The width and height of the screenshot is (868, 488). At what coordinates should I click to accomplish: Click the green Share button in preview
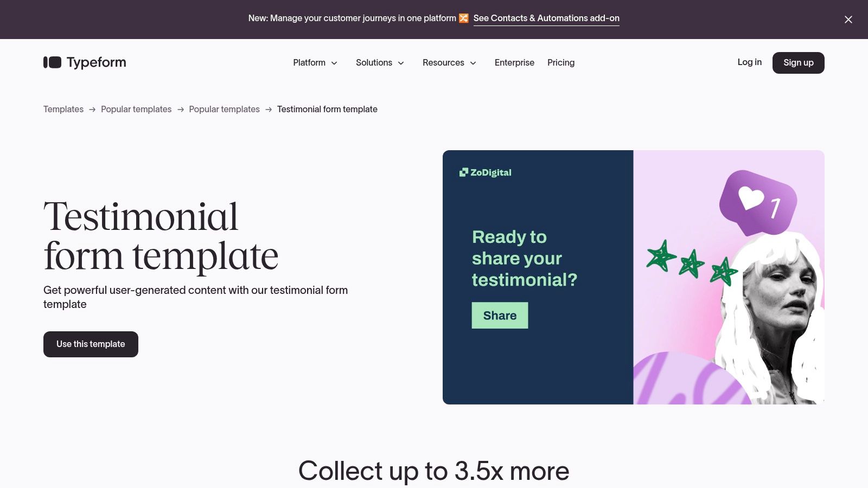(x=500, y=316)
